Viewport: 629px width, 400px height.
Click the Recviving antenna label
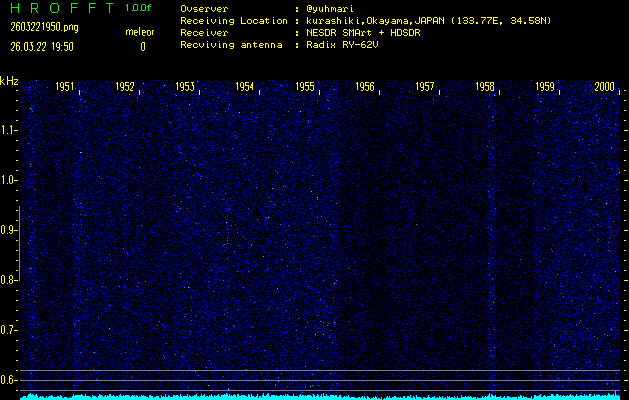231,45
